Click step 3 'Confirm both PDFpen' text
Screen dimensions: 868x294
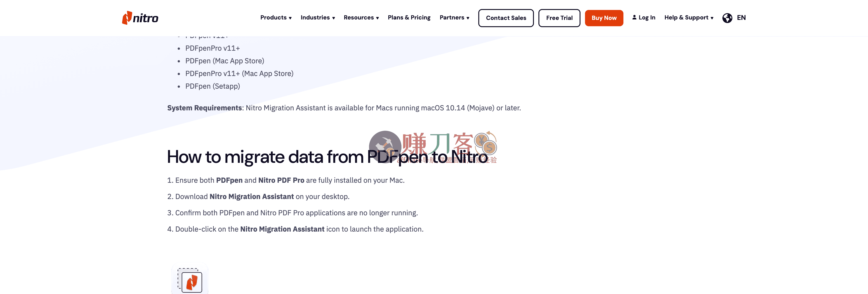292,213
